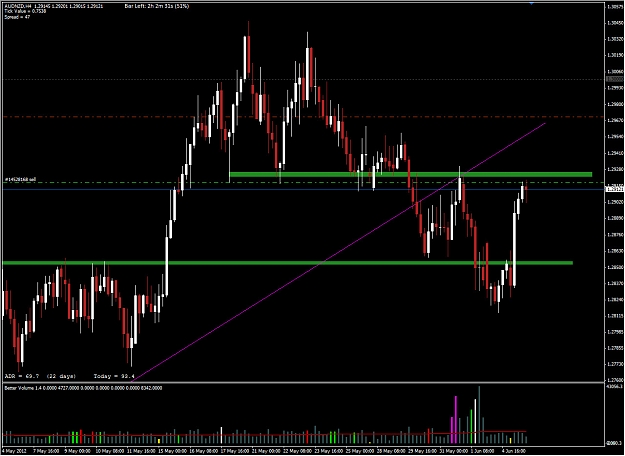Click the tallest grey volume bar
Viewport: 625px width, 456px height.
479,415
